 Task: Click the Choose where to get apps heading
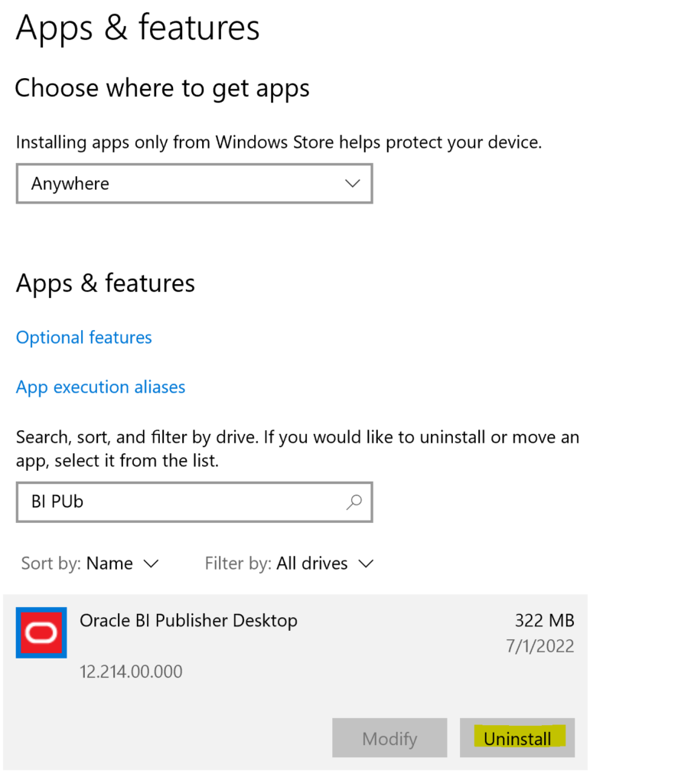(162, 89)
